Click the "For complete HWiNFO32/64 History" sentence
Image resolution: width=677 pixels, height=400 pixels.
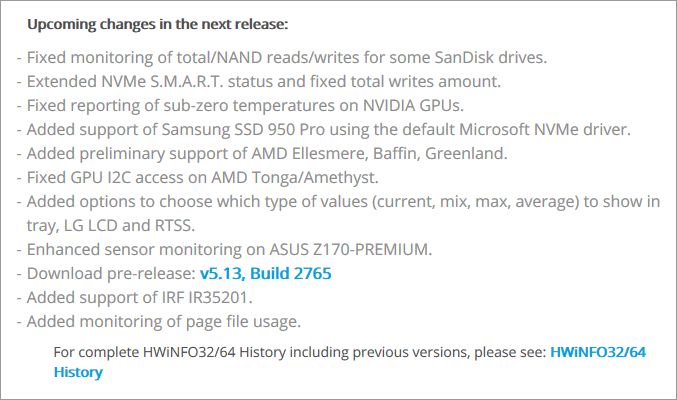coord(300,353)
